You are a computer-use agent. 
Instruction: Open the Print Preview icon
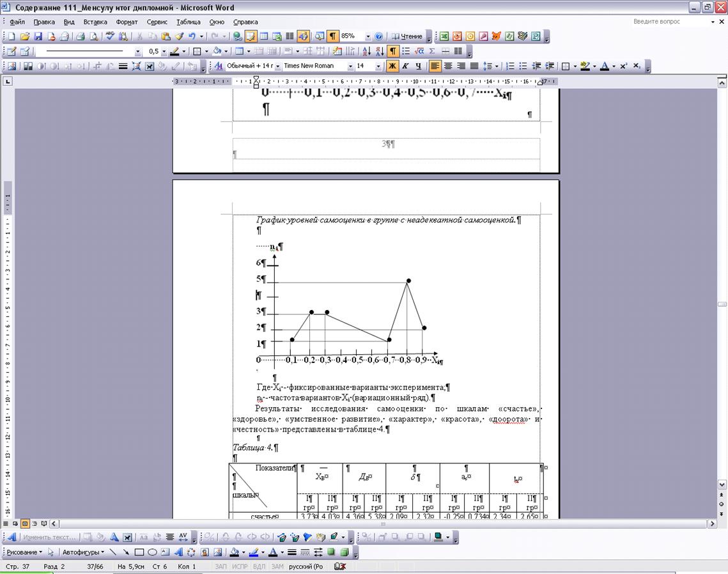coord(94,36)
